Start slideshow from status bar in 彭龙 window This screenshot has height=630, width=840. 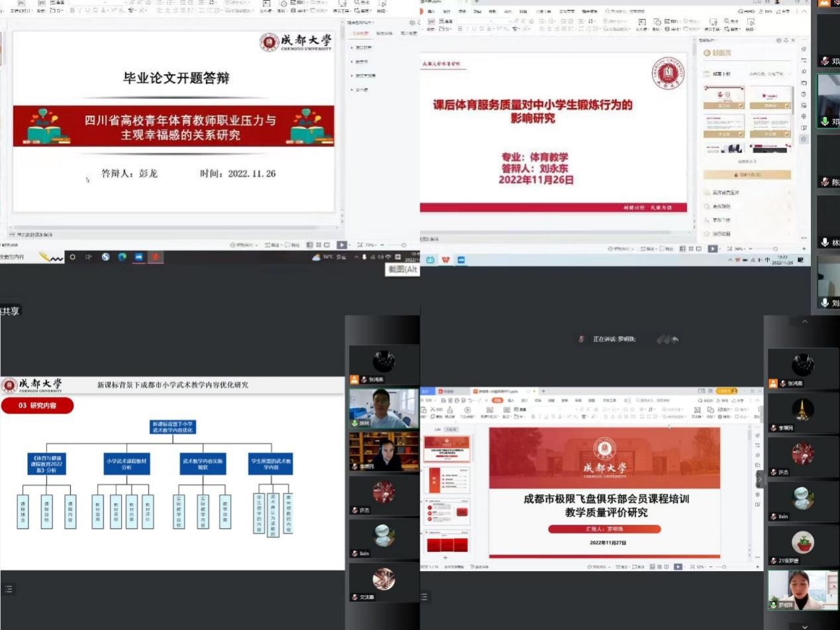click(342, 245)
